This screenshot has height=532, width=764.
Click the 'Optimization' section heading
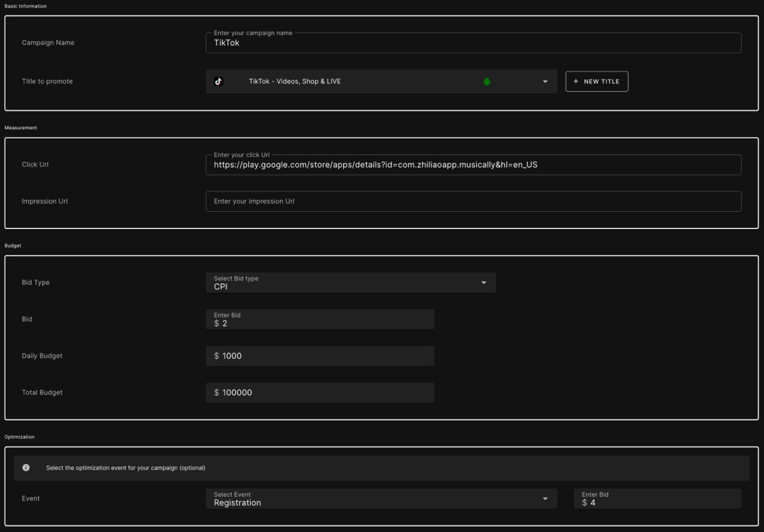[x=20, y=437]
